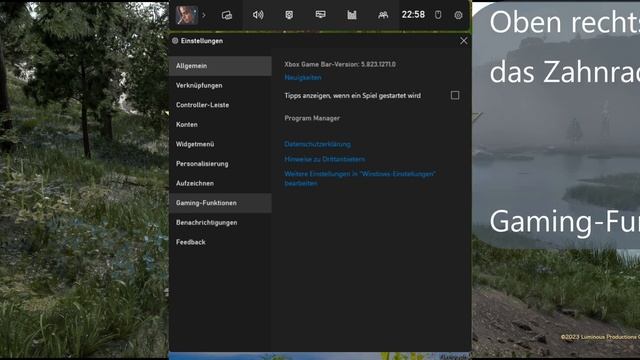Click the 22:58 clock in Game Bar
Viewport: 640px width, 360px height.
coord(413,15)
